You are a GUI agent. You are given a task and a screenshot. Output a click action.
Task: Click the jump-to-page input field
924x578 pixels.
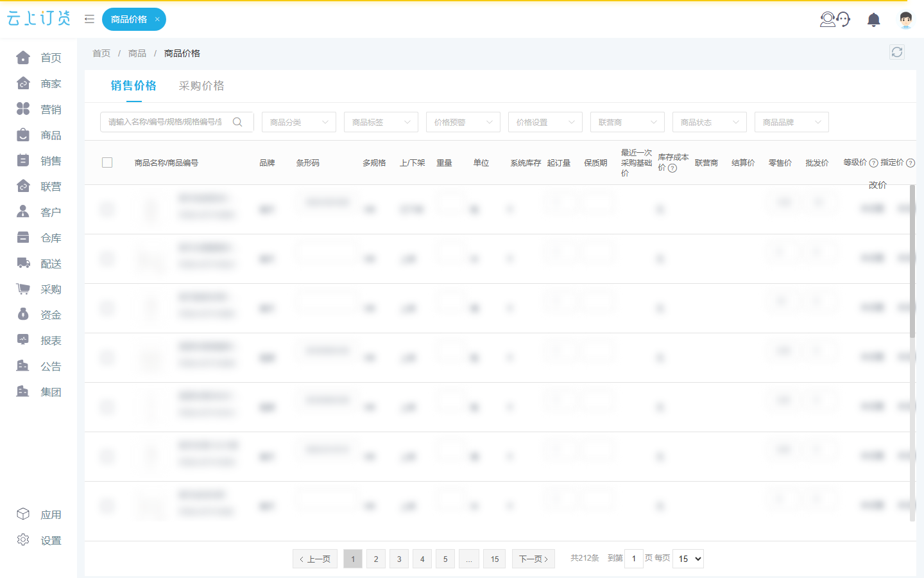tap(634, 559)
